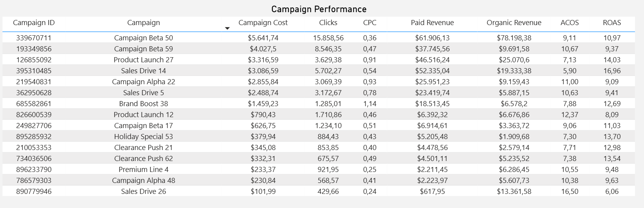Screen dimensions: 644x208
Task: Sort by ACOS column header
Action: [x=569, y=23]
